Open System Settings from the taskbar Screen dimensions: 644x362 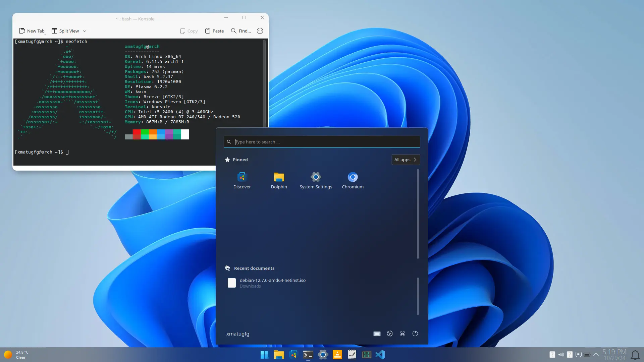click(x=323, y=355)
